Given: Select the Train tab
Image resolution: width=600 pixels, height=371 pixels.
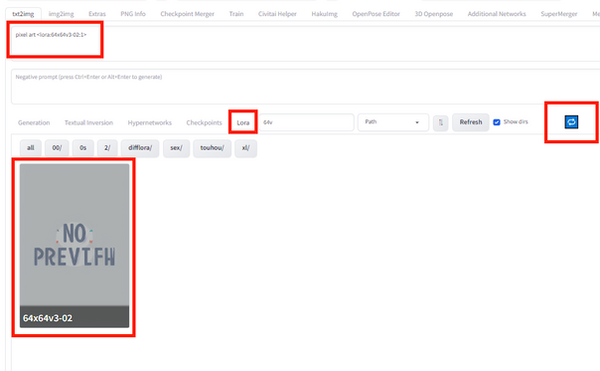Looking at the screenshot, I should click(236, 14).
